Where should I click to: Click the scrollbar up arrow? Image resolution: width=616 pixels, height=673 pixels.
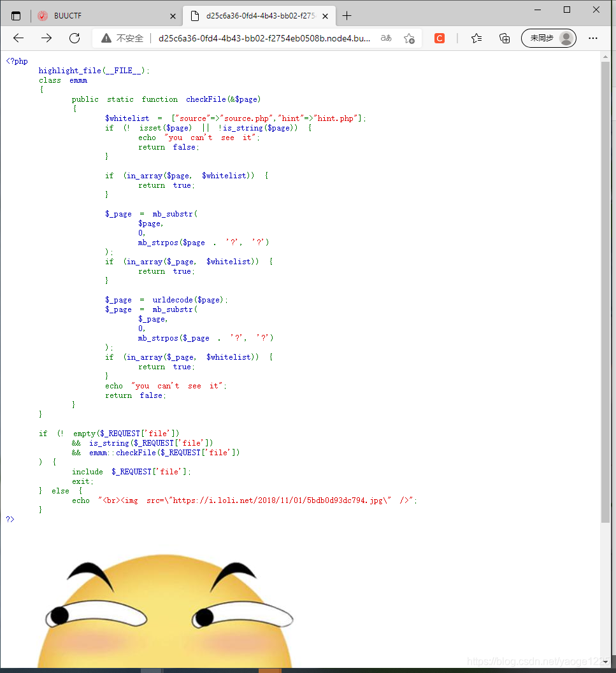605,57
